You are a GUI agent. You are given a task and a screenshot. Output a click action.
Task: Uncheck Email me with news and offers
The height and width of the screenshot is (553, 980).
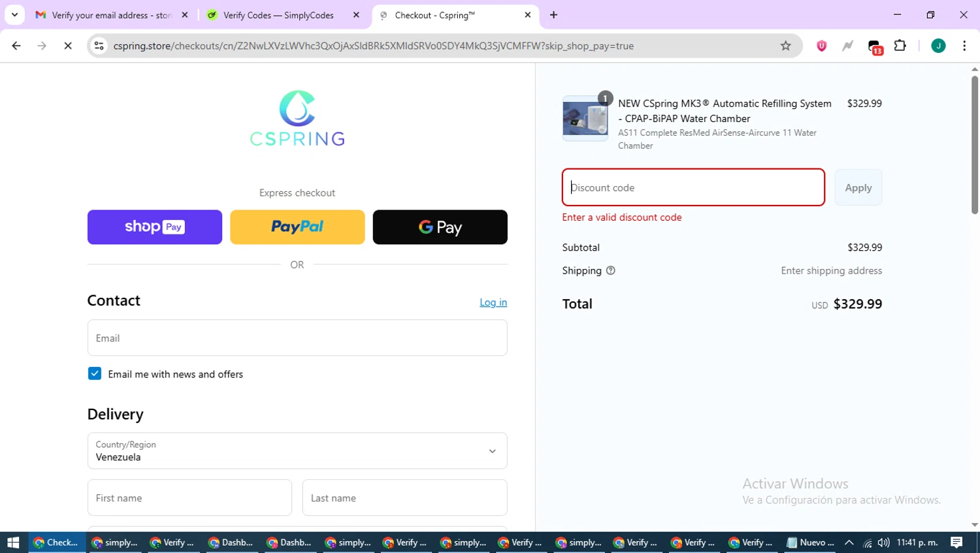tap(95, 373)
